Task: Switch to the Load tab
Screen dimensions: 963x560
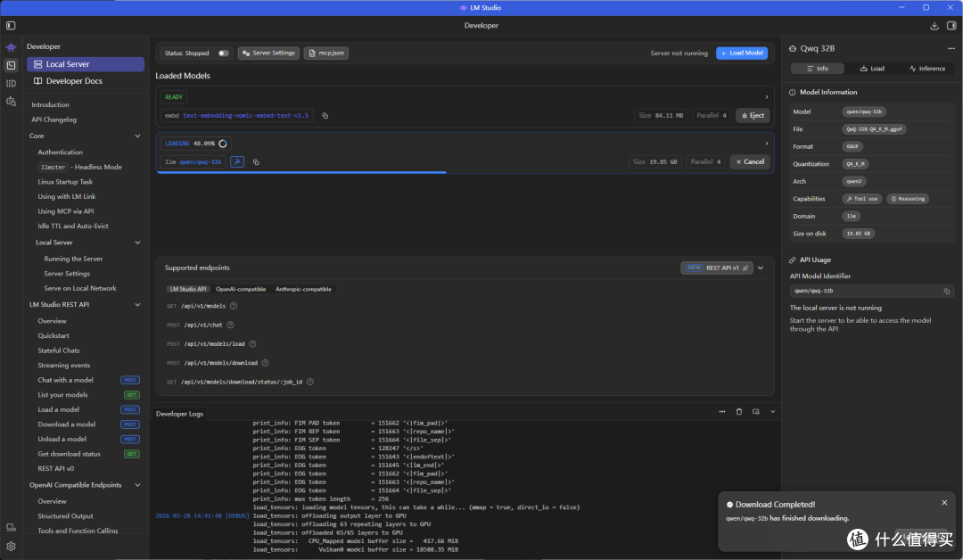Action: (x=871, y=69)
